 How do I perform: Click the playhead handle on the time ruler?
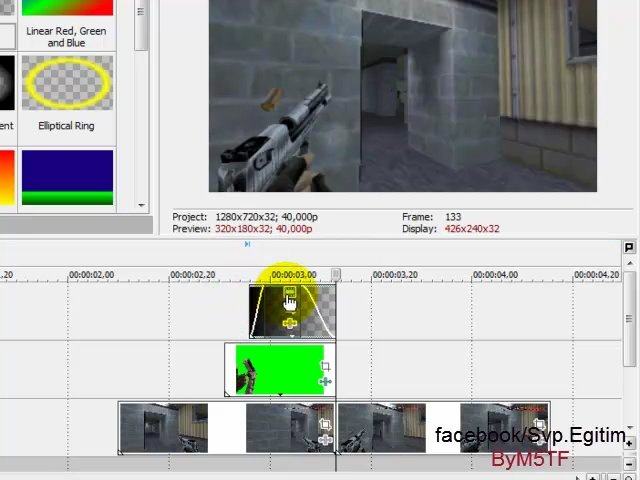(336, 274)
